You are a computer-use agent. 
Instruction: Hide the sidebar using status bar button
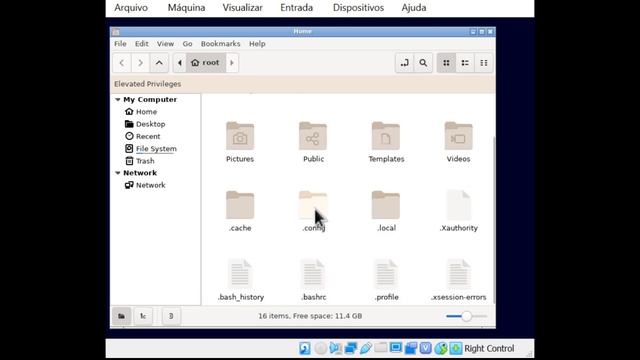tap(171, 316)
